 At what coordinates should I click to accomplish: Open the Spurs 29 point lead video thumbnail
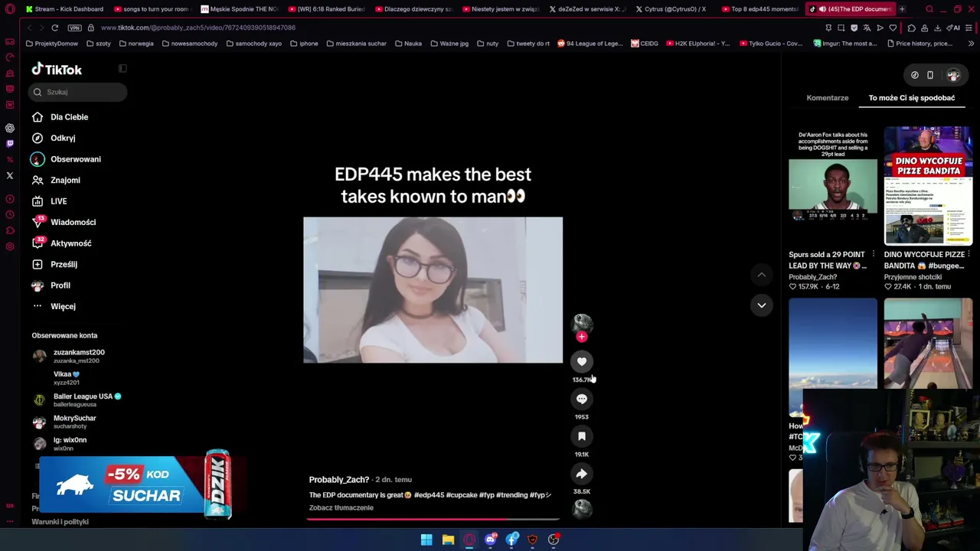click(x=833, y=184)
